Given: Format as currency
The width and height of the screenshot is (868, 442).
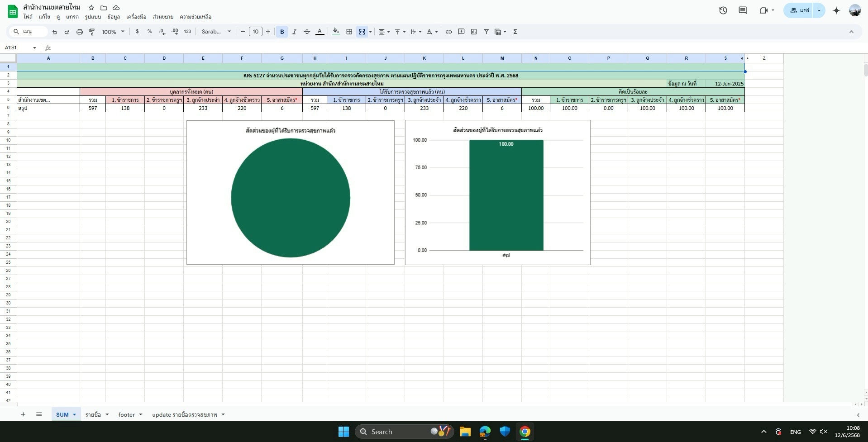Looking at the screenshot, I should (x=137, y=32).
